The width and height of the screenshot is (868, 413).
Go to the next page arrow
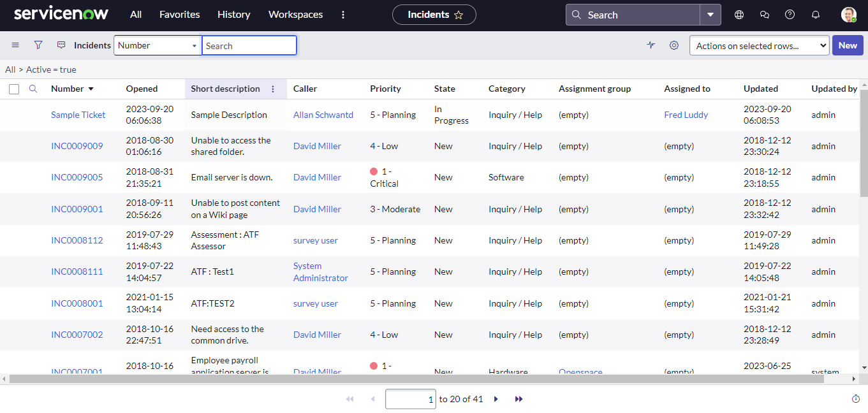click(496, 399)
